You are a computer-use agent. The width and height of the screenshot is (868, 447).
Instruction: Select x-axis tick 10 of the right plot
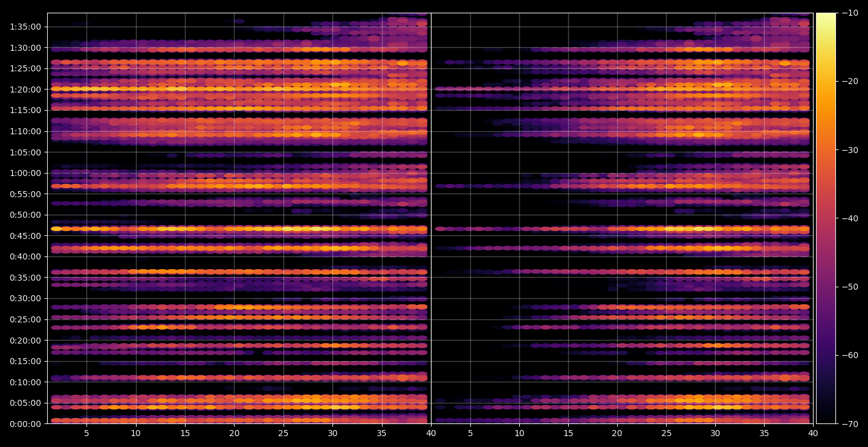519,433
